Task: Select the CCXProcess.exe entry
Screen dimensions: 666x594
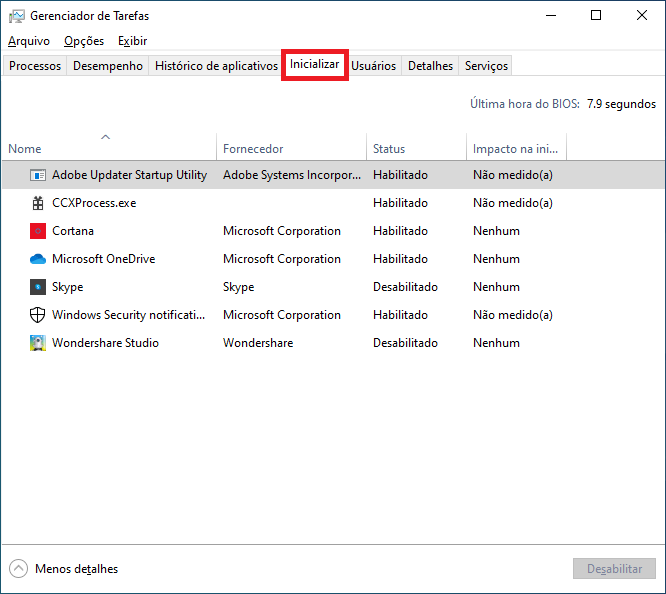Action: coord(94,203)
